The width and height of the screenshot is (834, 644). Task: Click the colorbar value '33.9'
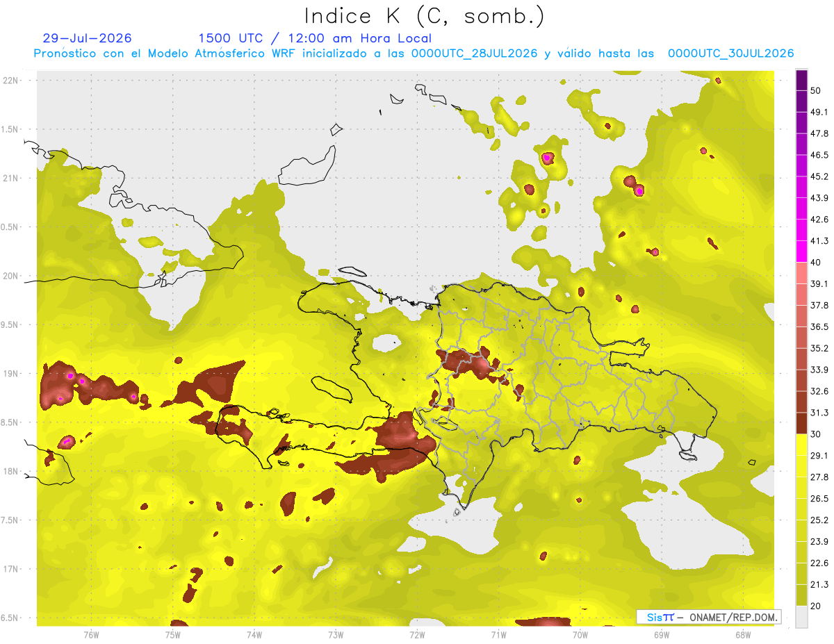coord(819,370)
